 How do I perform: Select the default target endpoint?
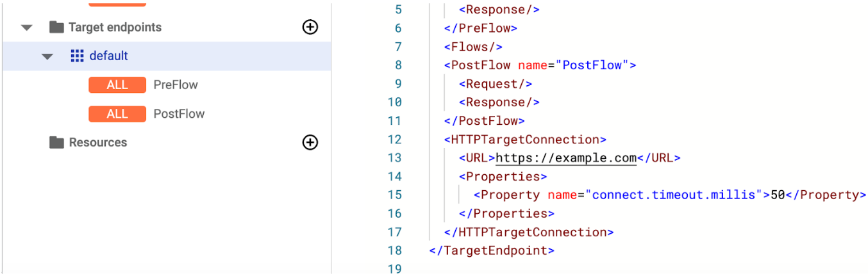[x=109, y=56]
